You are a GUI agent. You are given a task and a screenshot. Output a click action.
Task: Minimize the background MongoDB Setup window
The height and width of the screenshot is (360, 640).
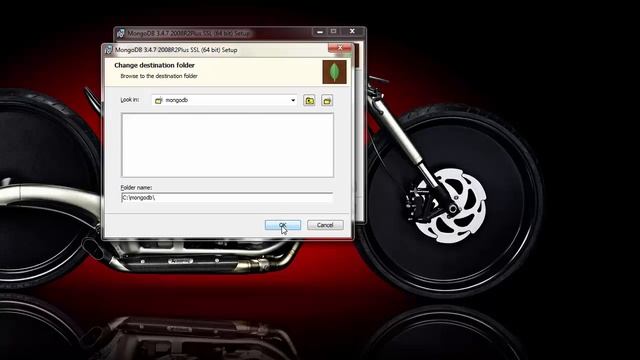(320, 31)
